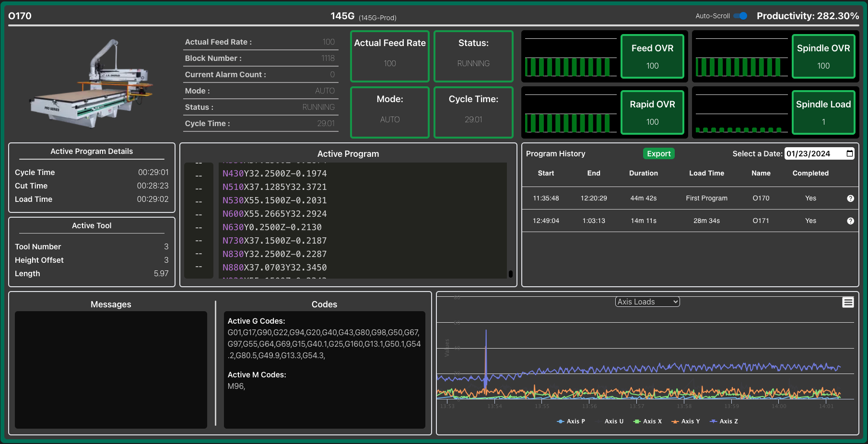Click the Rapid OVR tile
Screen dimensions: 868x444
click(x=652, y=113)
